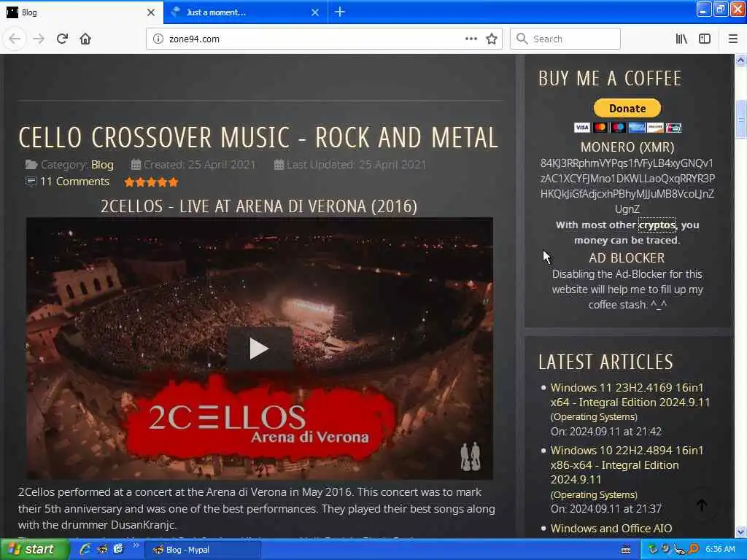Click the orange magnifier tray icon
This screenshot has width=747, height=560.
[694, 549]
